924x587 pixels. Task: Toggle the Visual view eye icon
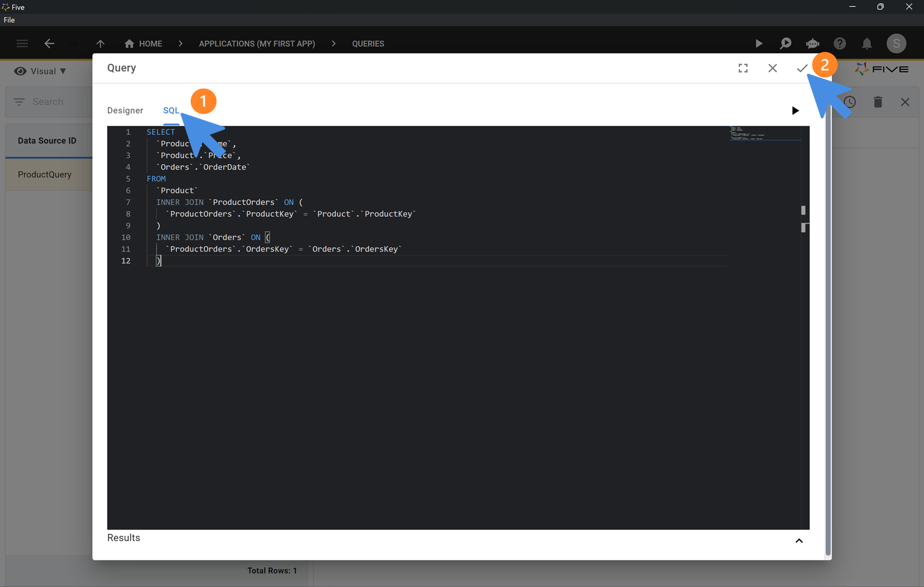tap(20, 71)
